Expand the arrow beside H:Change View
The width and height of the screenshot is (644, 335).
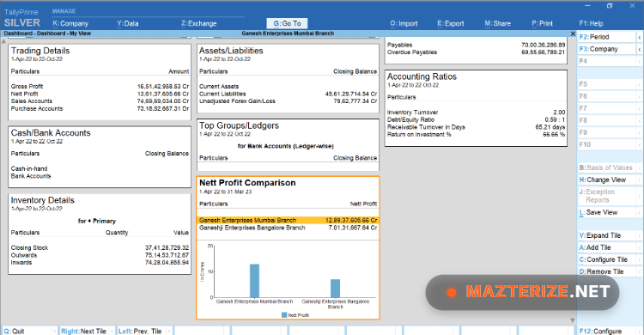640,180
